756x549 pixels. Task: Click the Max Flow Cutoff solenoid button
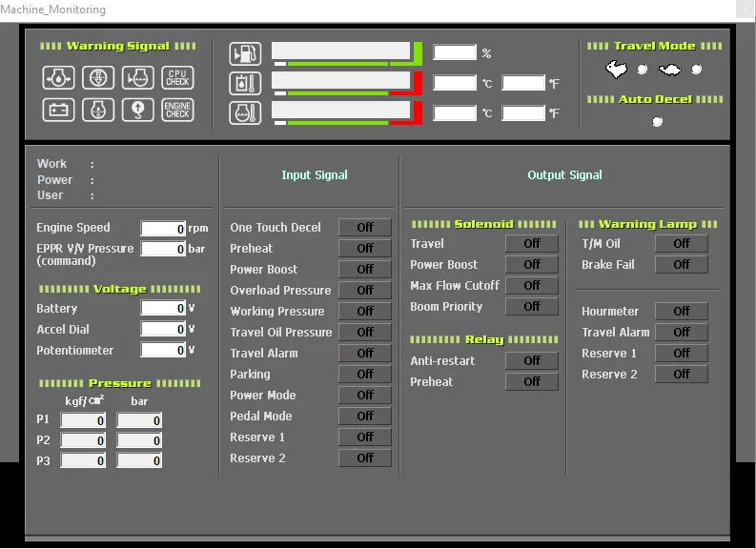point(532,286)
